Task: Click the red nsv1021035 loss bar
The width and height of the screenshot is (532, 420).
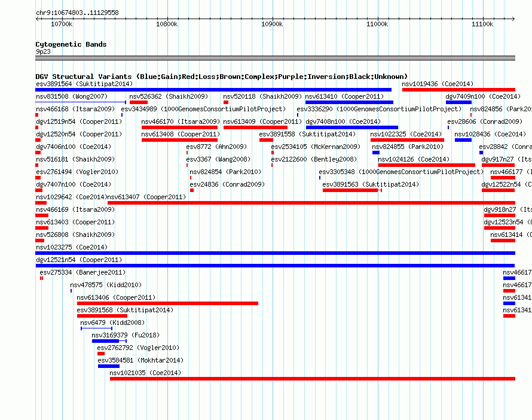Action: pos(313,379)
